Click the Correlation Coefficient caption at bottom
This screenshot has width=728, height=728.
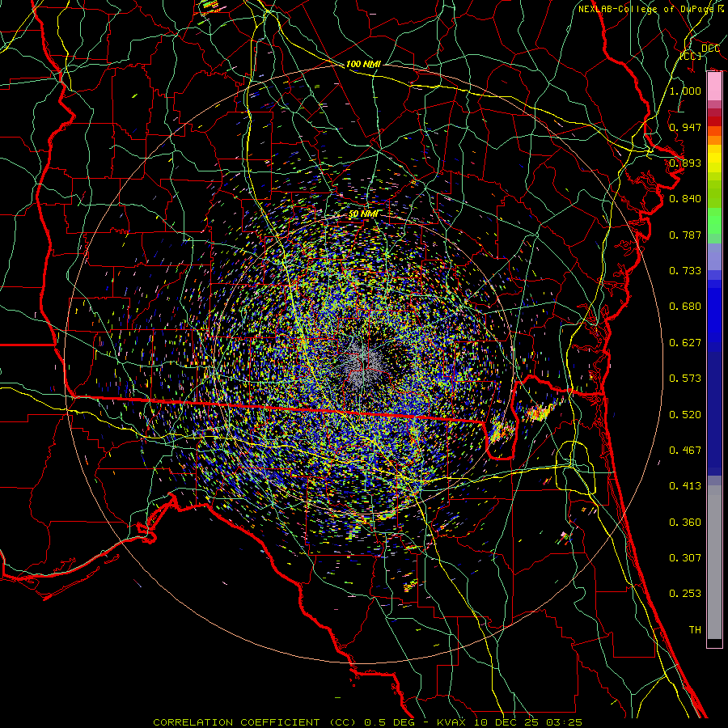coord(366,722)
